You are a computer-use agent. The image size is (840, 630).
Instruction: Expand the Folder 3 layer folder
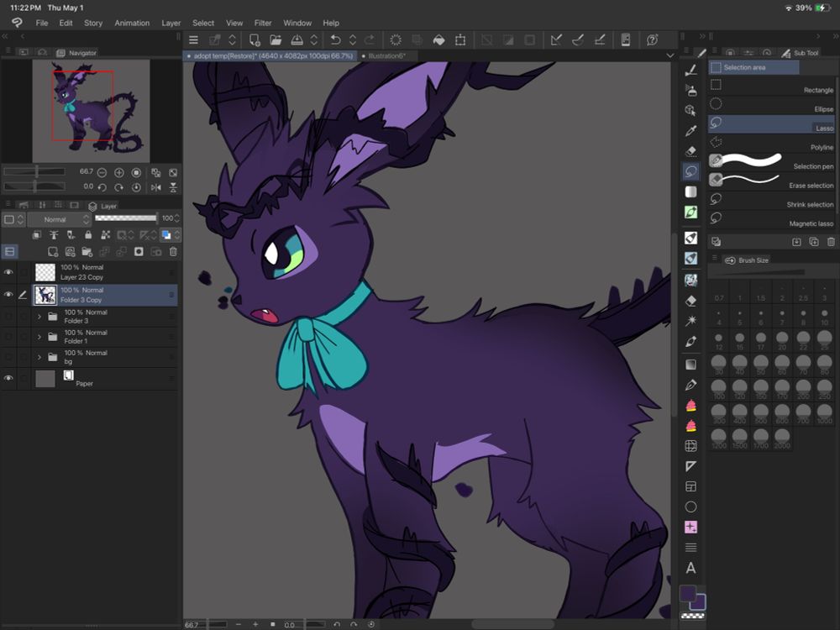39,317
